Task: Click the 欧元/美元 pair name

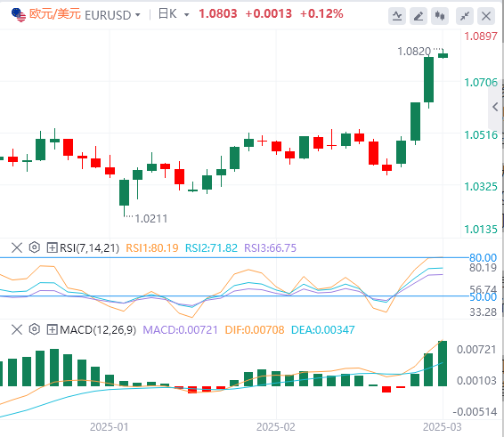Action: click(54, 14)
